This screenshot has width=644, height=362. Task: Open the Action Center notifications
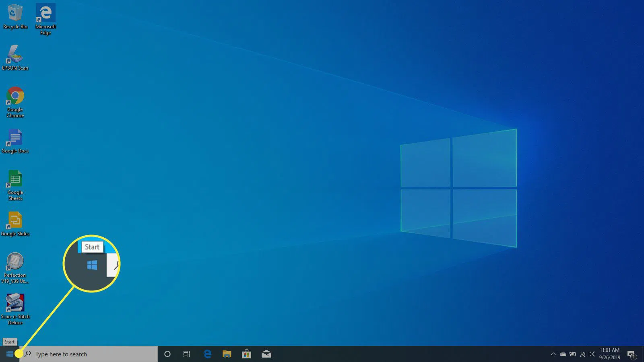click(x=631, y=354)
